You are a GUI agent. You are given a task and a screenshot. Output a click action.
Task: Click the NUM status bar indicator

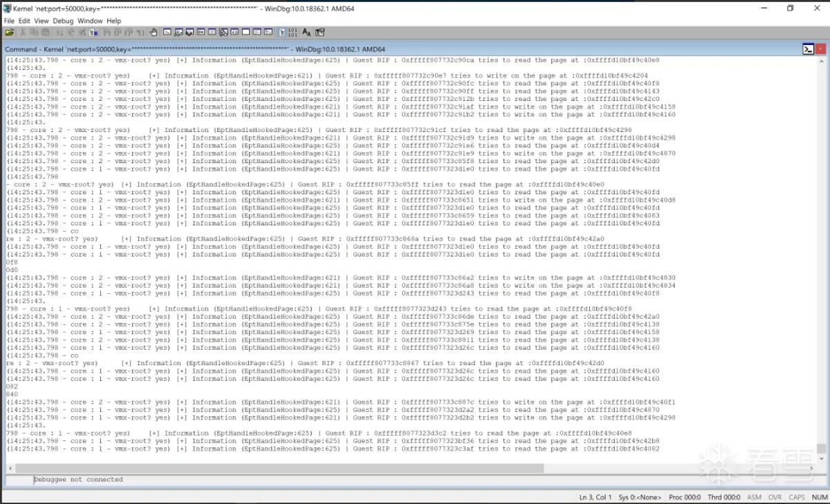pyautogui.click(x=819, y=497)
